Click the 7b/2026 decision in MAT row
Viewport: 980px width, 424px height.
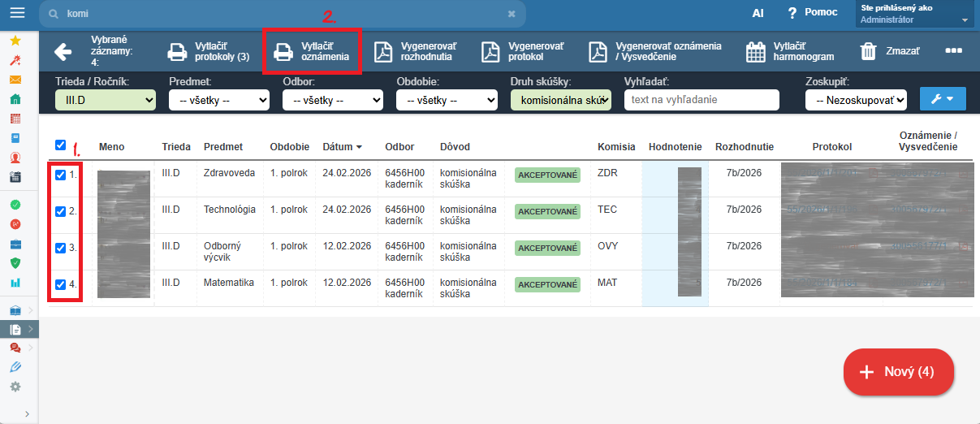pos(745,283)
